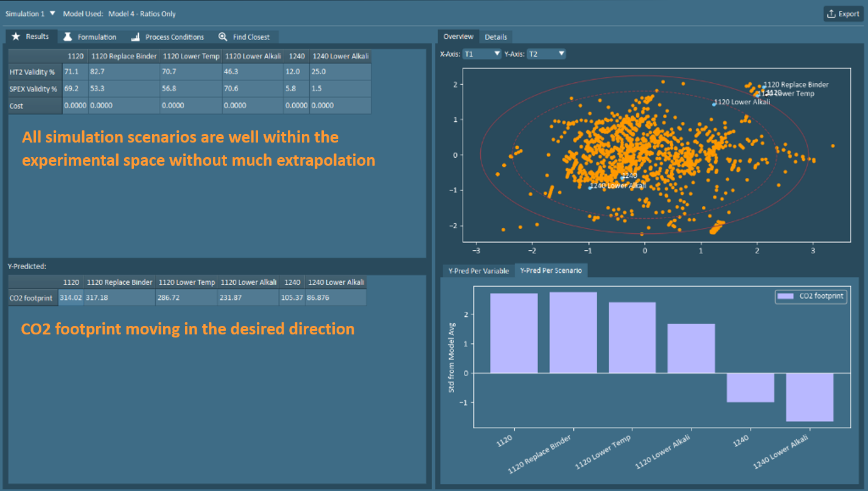Expand the X-Axis T1 dropdown
868x491 pixels.
[x=481, y=54]
